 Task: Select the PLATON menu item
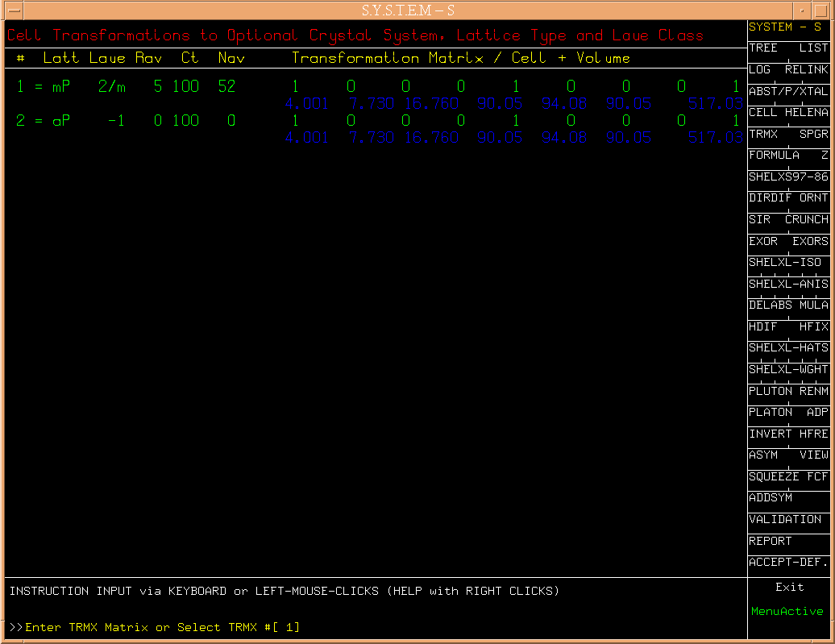771,412
